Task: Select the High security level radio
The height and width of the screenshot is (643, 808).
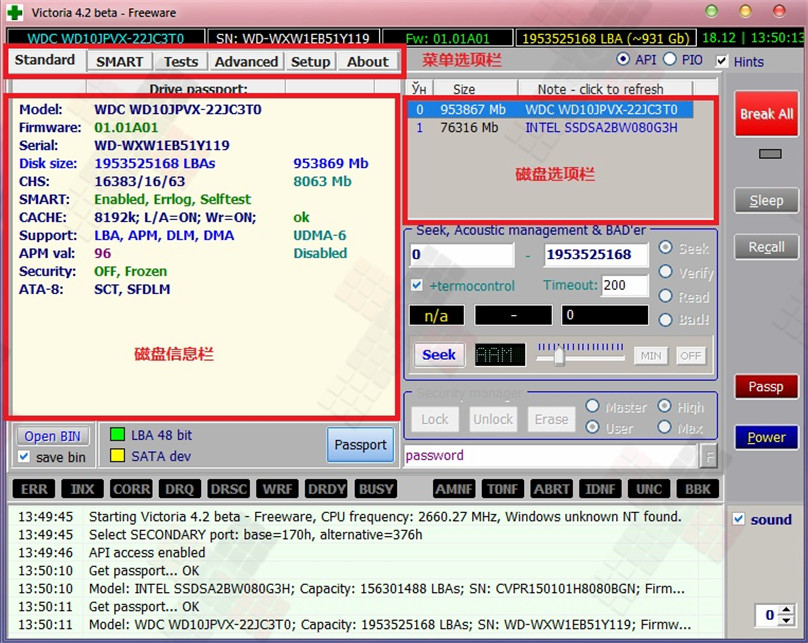Action: point(665,407)
